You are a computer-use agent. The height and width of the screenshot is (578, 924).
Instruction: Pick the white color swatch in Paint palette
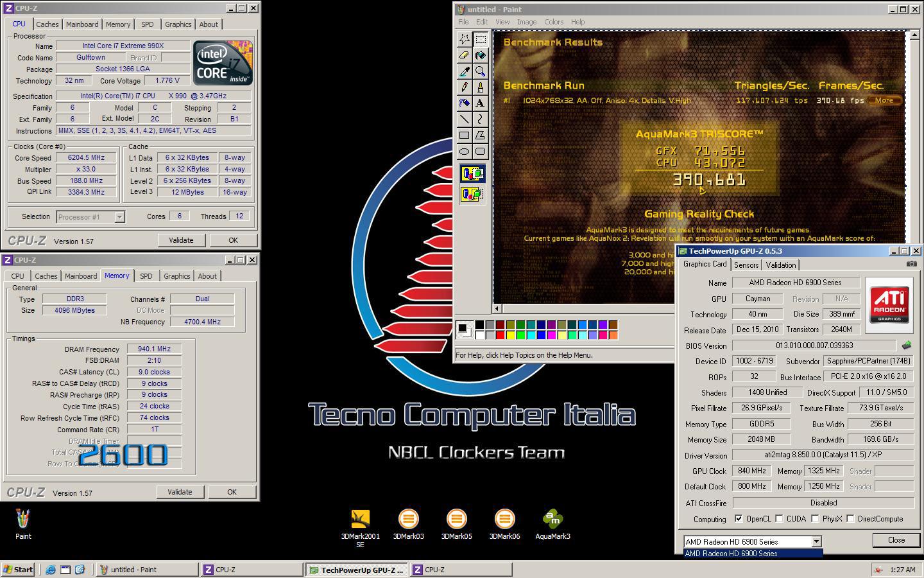pyautogui.click(x=479, y=335)
